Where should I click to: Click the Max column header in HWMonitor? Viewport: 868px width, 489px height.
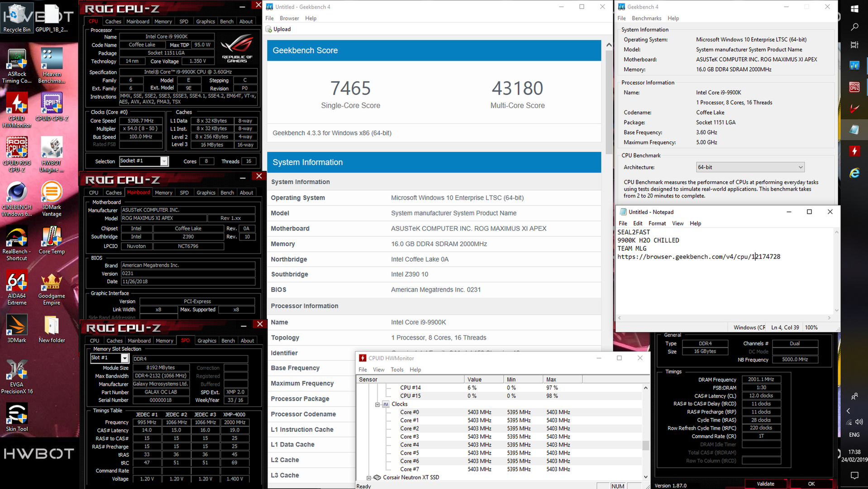pos(563,379)
